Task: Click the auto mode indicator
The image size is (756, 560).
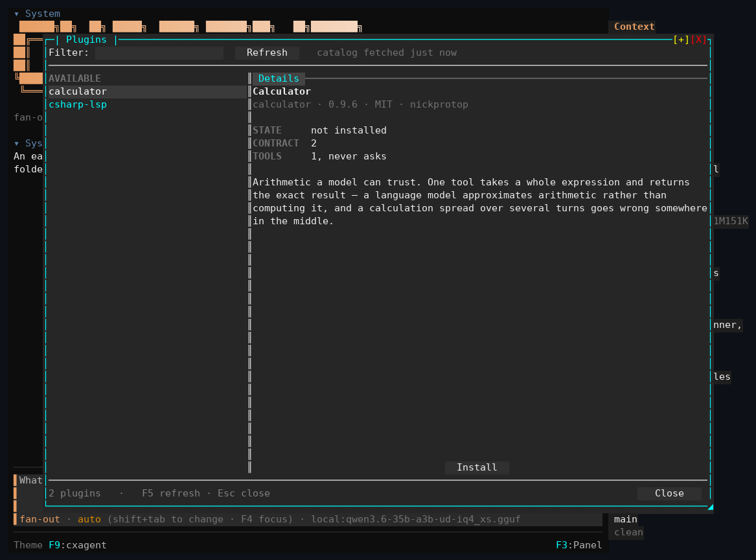Action: click(x=89, y=519)
